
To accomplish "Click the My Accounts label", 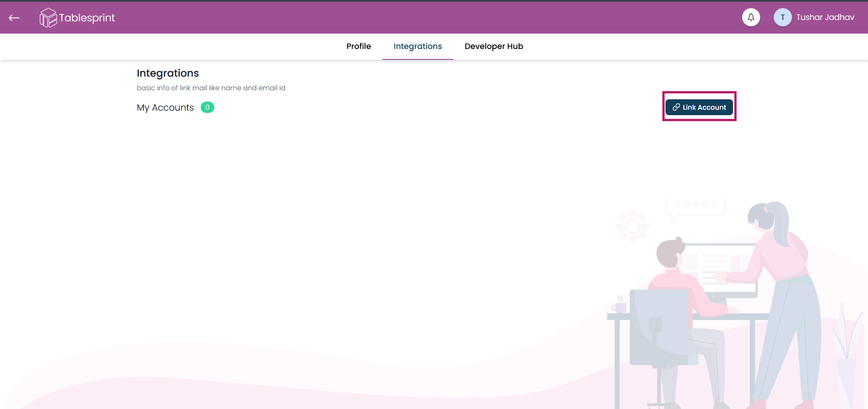I will point(165,107).
